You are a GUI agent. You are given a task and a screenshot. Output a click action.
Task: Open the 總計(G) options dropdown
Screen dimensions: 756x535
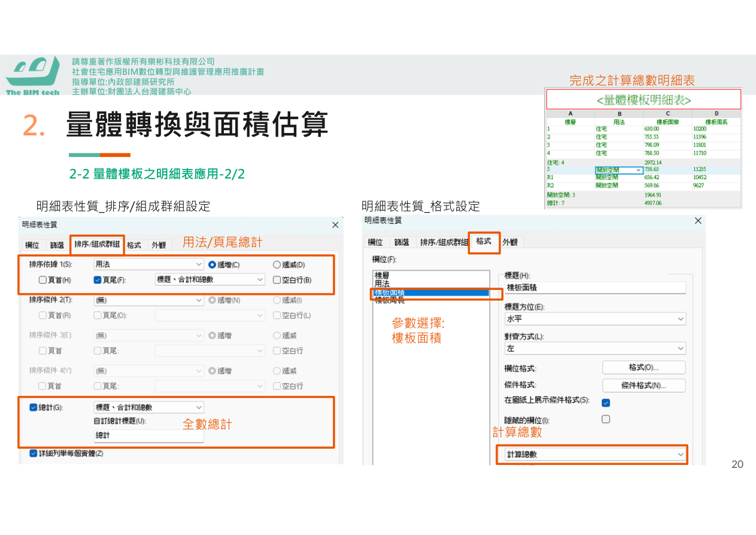[x=149, y=407]
